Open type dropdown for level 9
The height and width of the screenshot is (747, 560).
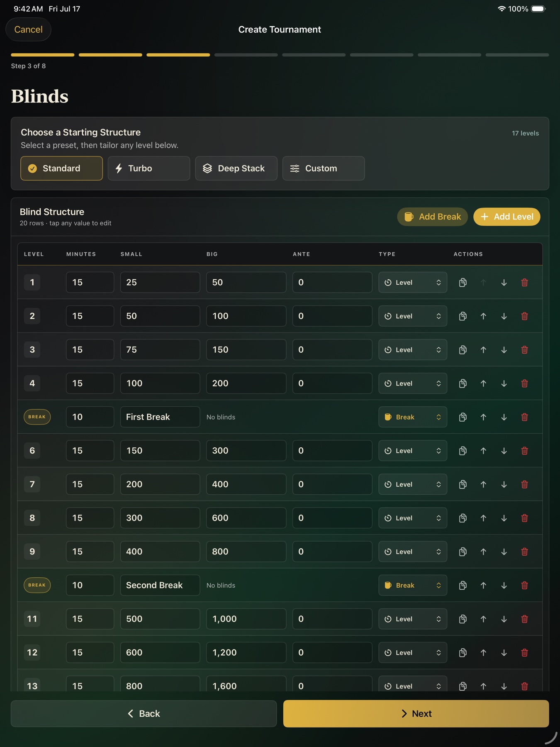[x=413, y=552]
